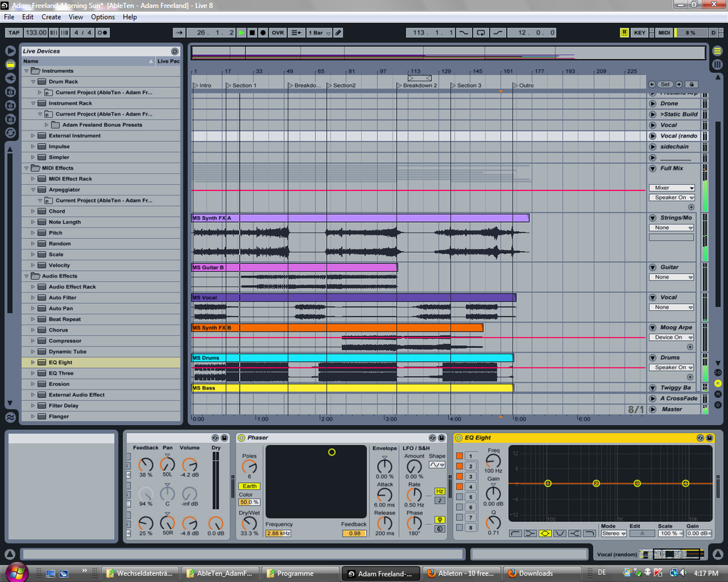Click the TAP tempo button
Image resolution: width=728 pixels, height=582 pixels.
14,33
